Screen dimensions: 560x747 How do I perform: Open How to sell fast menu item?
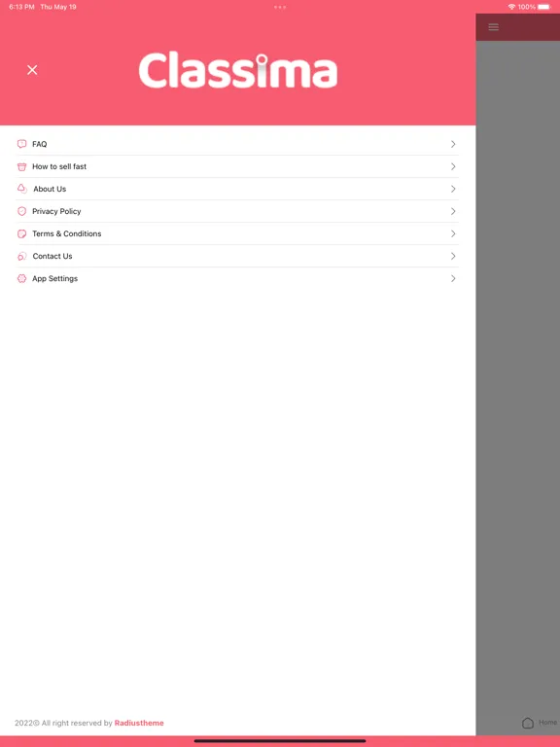tap(237, 166)
